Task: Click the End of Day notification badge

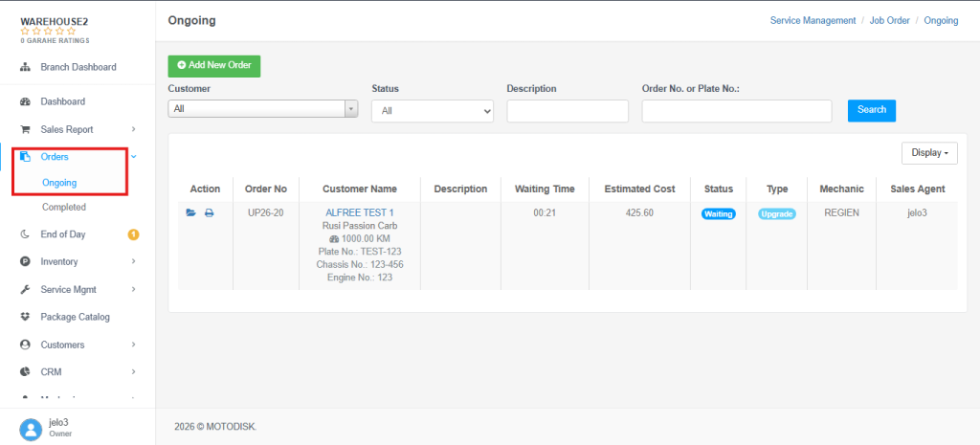Action: 133,235
